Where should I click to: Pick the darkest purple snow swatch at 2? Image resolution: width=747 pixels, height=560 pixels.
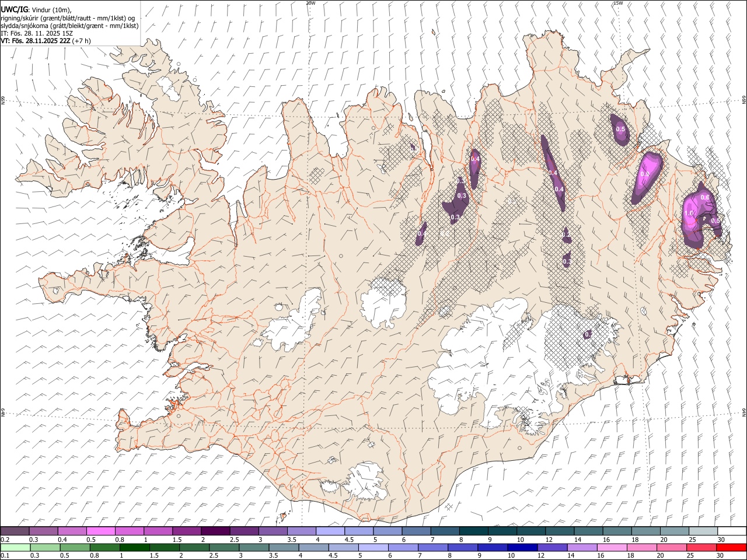(215, 531)
